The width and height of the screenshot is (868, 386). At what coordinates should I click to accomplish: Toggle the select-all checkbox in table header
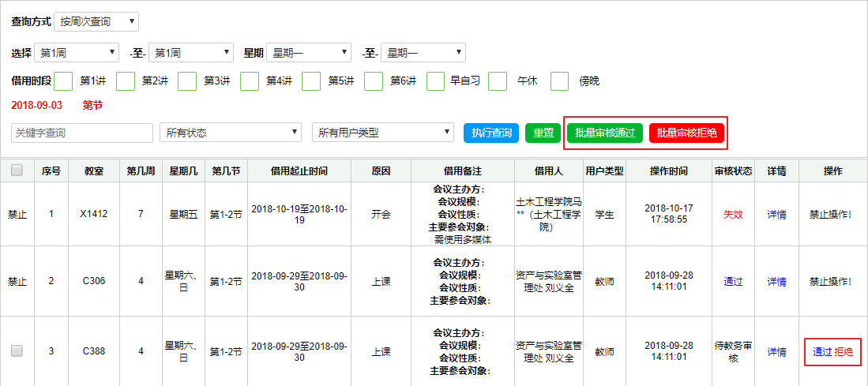17,171
